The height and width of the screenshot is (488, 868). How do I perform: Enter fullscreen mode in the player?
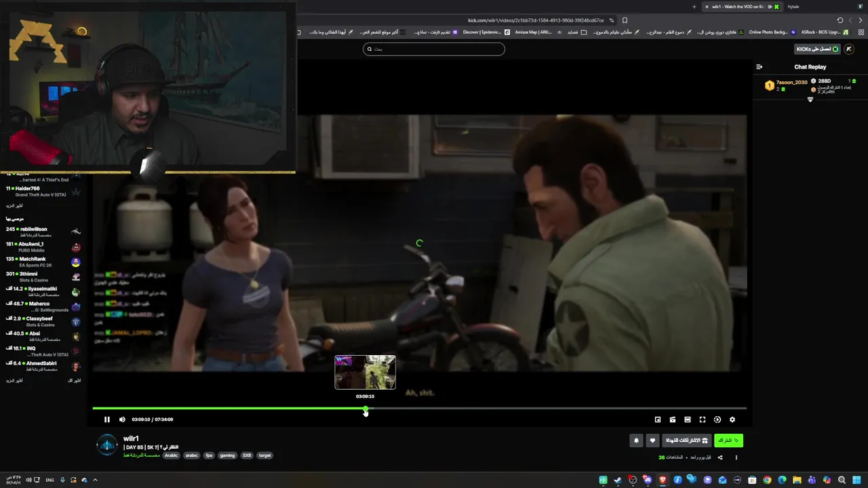coord(702,420)
